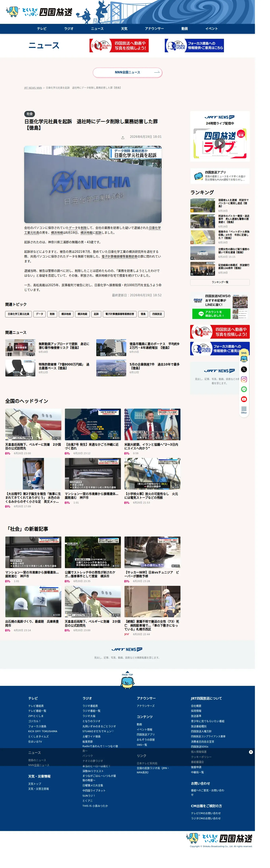This screenshot has width=270, height=868.
Task: Click footer link 採用情報
Action: (x=196, y=711)
